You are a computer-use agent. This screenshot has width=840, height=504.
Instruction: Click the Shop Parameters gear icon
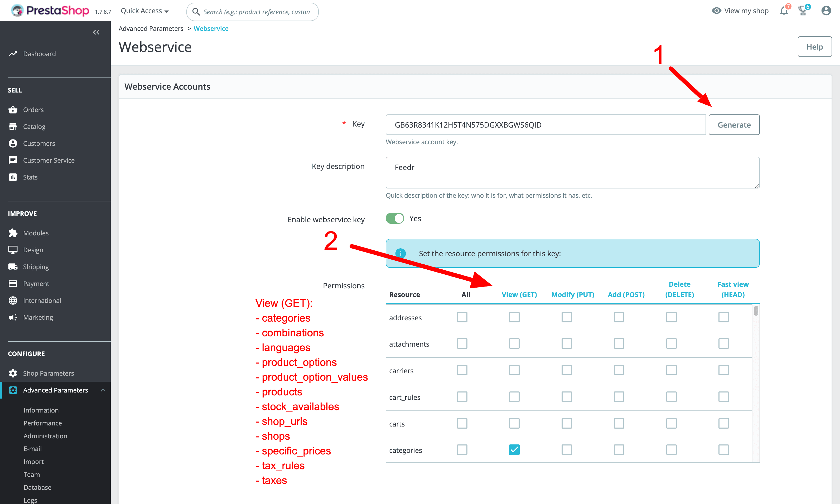coord(13,373)
